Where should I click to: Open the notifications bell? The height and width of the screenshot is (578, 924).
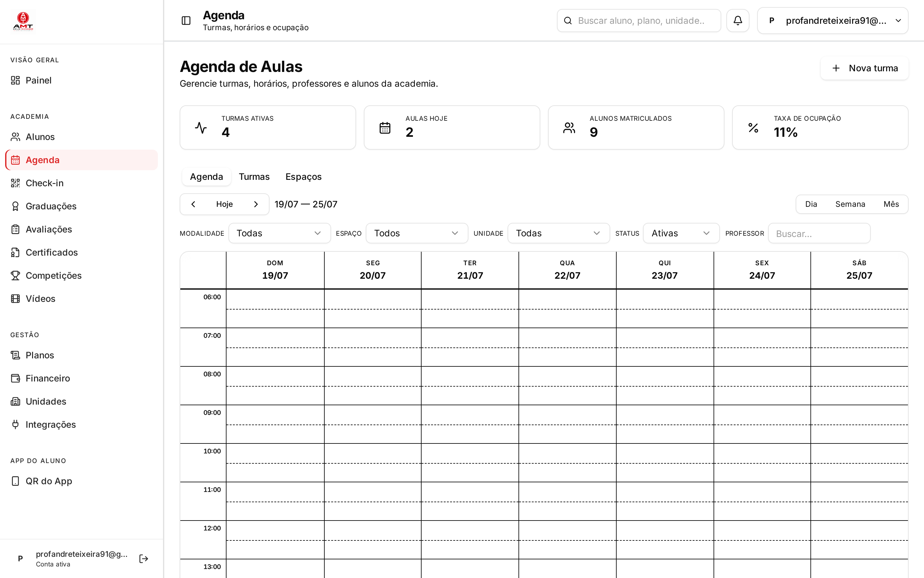(x=738, y=21)
